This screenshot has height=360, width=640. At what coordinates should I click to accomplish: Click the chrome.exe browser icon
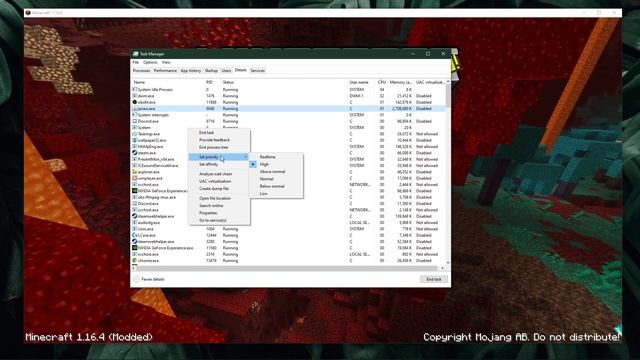[135, 260]
